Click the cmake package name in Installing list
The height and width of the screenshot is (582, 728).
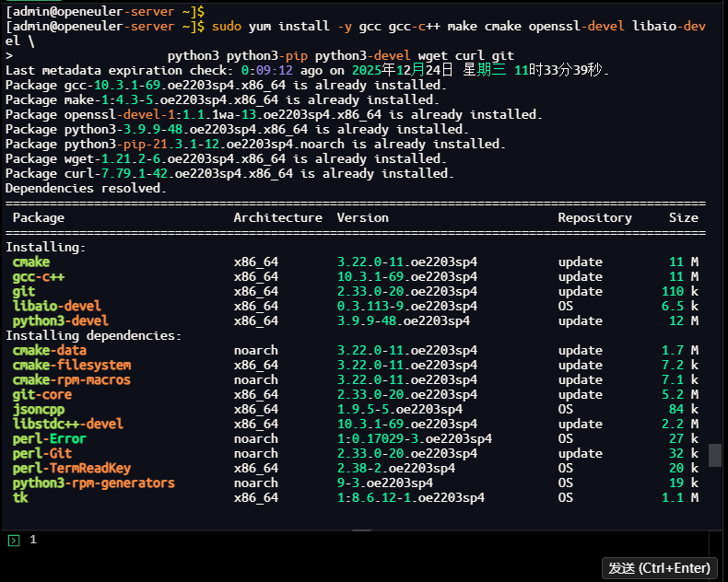(x=31, y=262)
